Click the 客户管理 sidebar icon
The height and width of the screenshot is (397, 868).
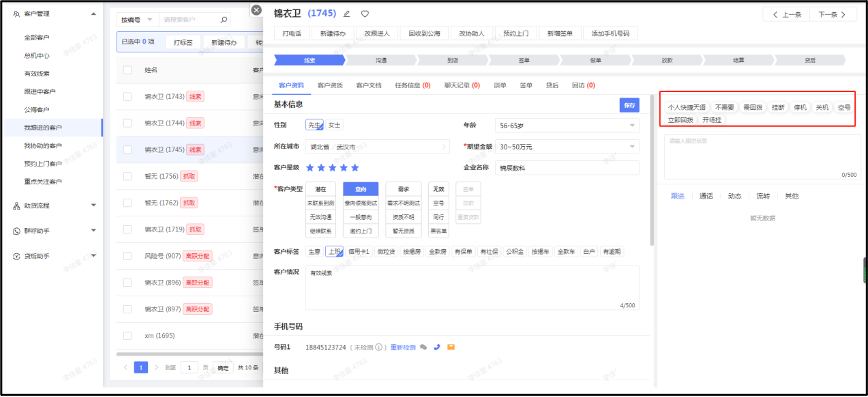17,13
